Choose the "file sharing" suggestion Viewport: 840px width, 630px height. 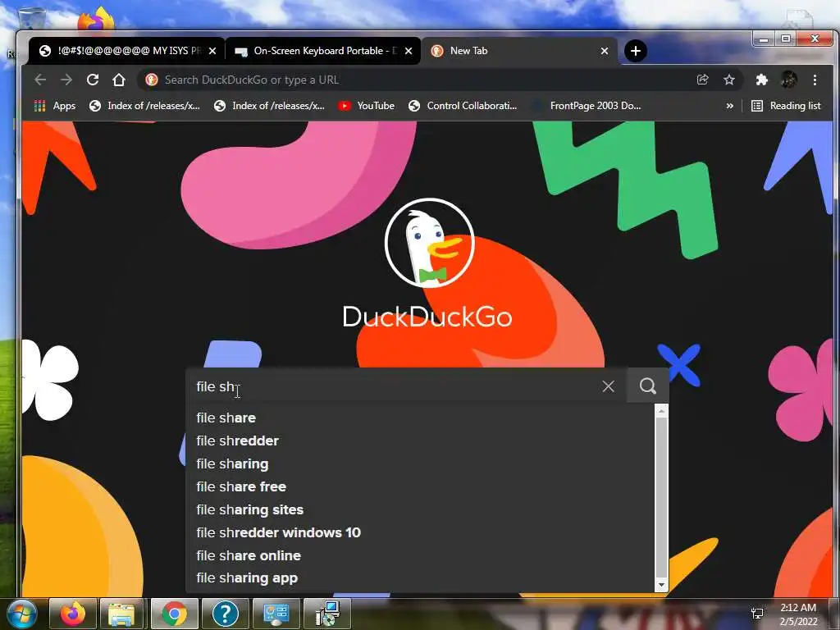coord(420,464)
